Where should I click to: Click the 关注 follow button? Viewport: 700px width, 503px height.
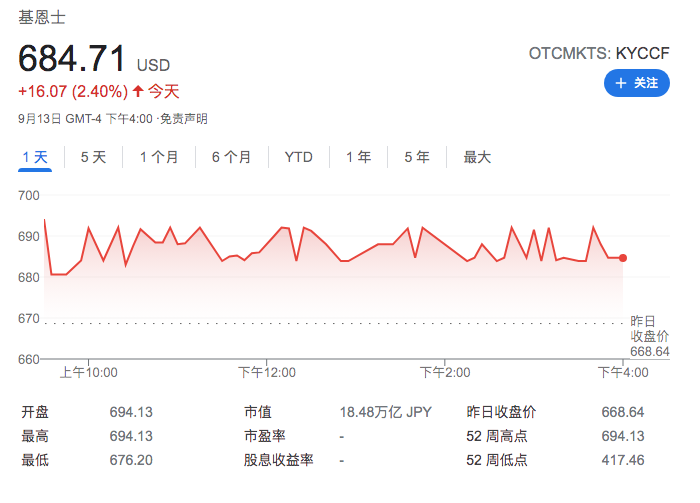636,83
